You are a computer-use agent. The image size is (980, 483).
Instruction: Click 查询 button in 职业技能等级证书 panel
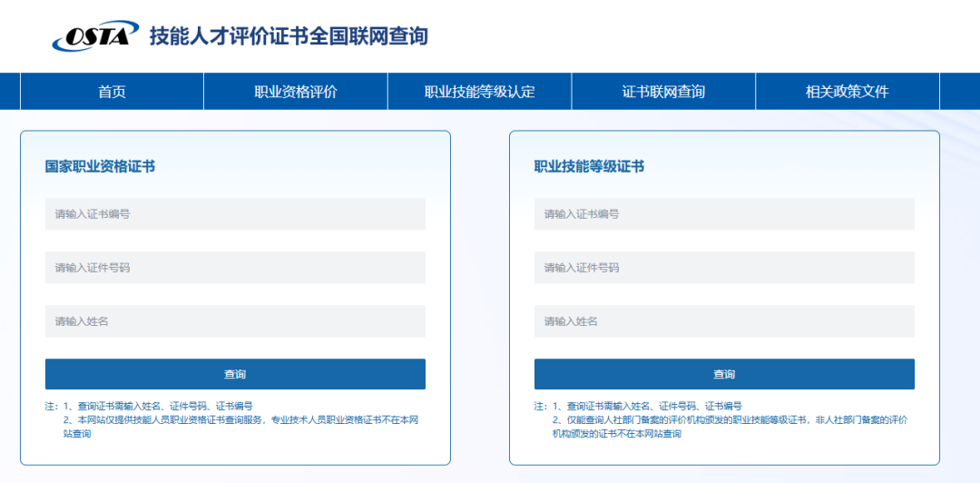coord(724,374)
